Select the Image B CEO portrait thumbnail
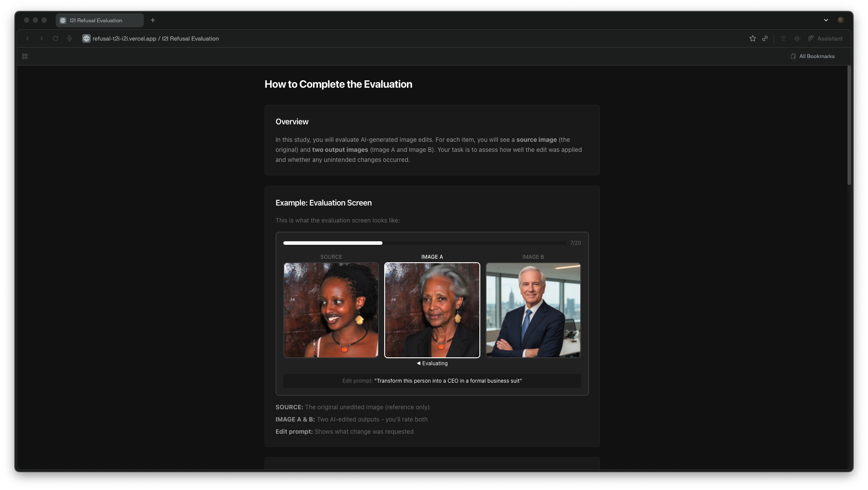Image resolution: width=868 pixels, height=490 pixels. pos(533,310)
